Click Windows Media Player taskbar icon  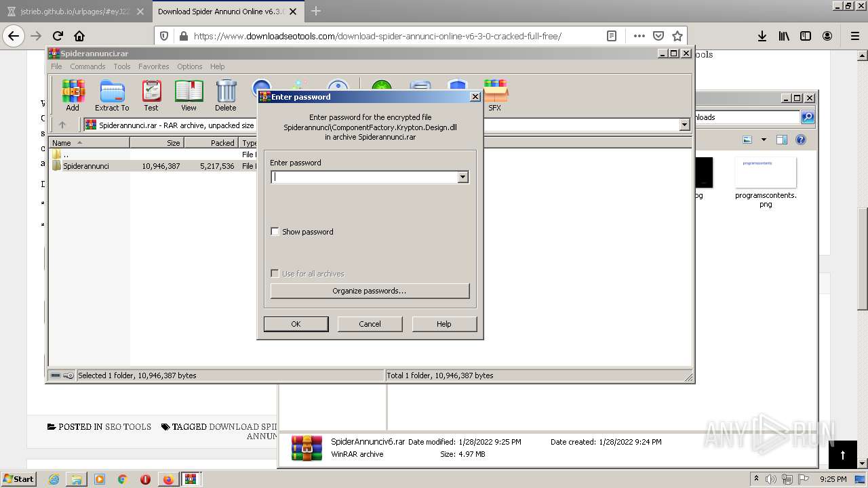100,479
